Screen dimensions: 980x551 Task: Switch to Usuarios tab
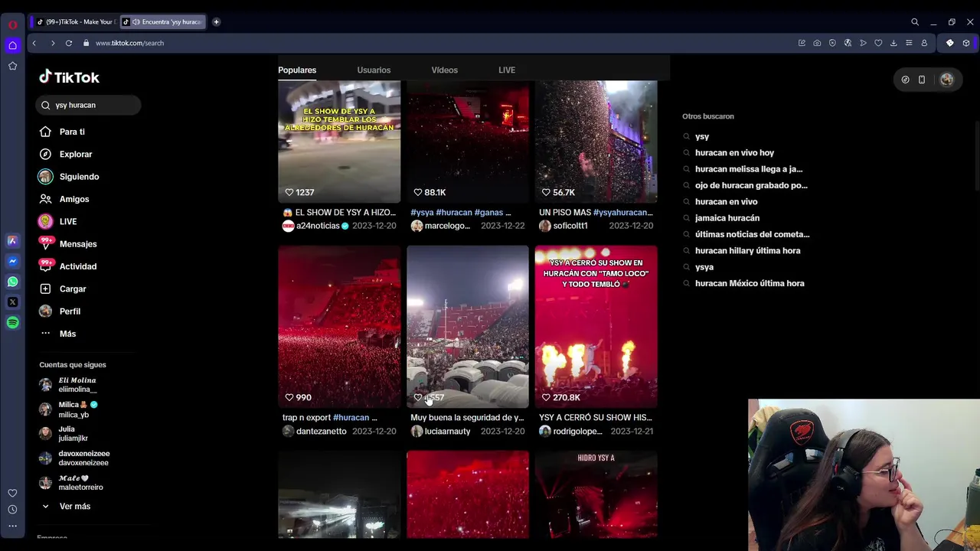[374, 70]
